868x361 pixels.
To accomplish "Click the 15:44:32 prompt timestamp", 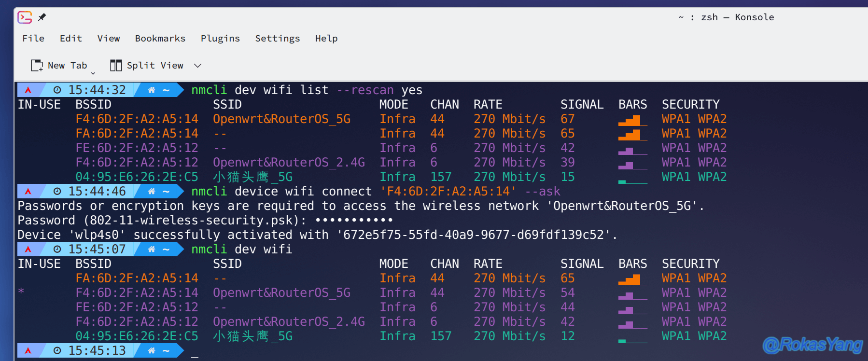I will tap(97, 90).
